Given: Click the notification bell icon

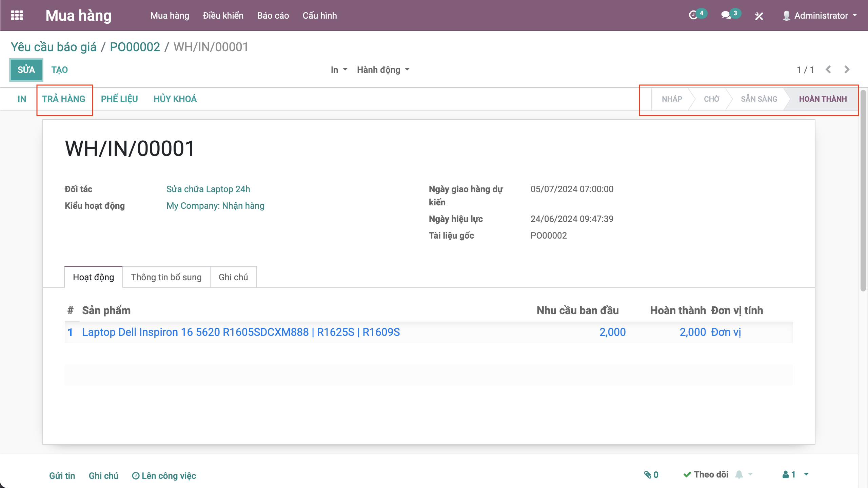Looking at the screenshot, I should (739, 475).
